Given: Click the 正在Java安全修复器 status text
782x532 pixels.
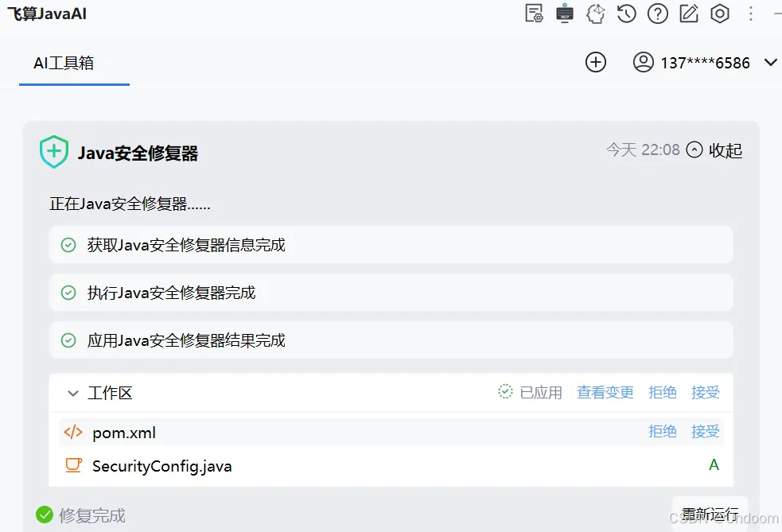Looking at the screenshot, I should click(130, 204).
